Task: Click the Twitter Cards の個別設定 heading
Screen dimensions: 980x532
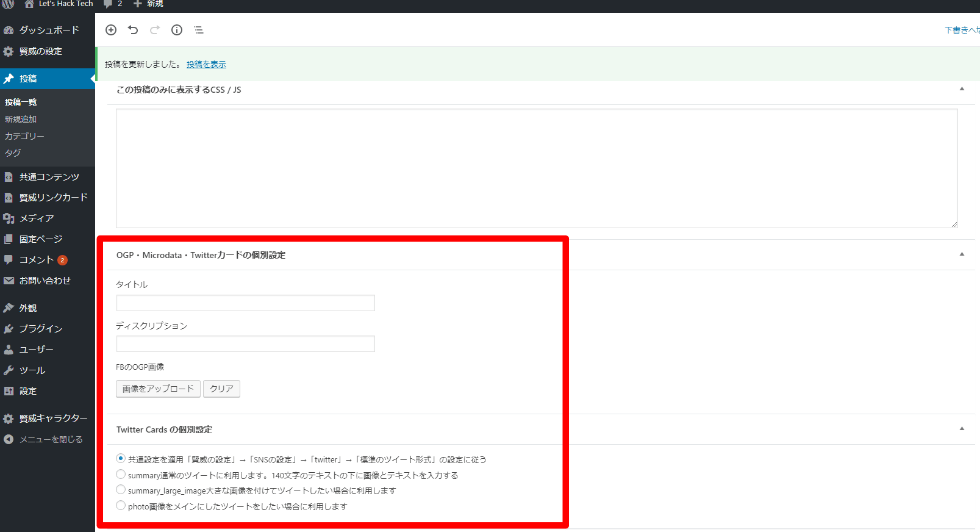Action: click(x=164, y=430)
